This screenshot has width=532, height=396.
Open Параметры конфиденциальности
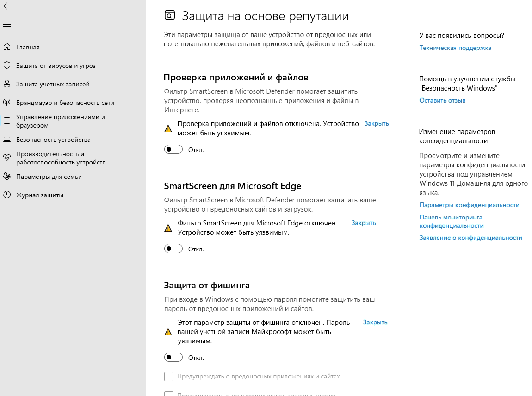[469, 205]
